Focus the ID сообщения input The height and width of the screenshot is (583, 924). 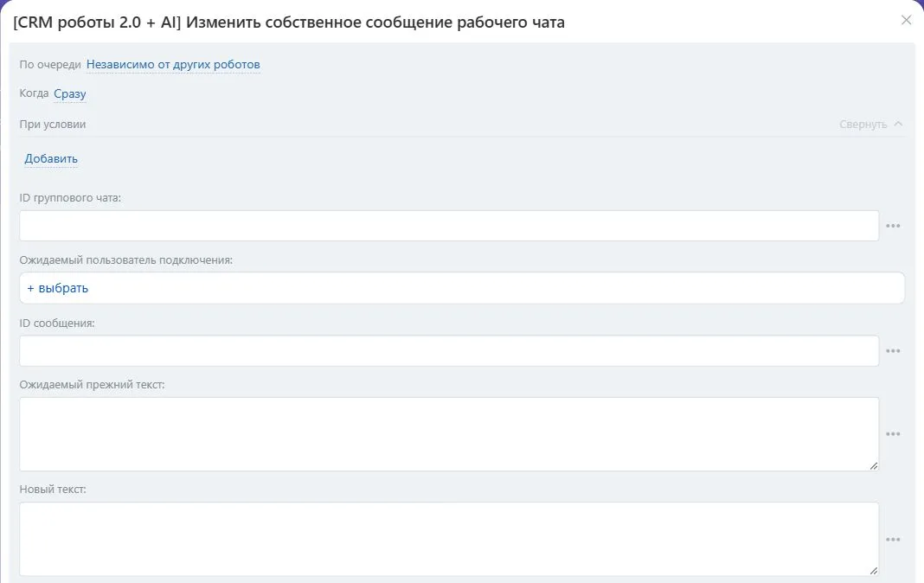449,351
